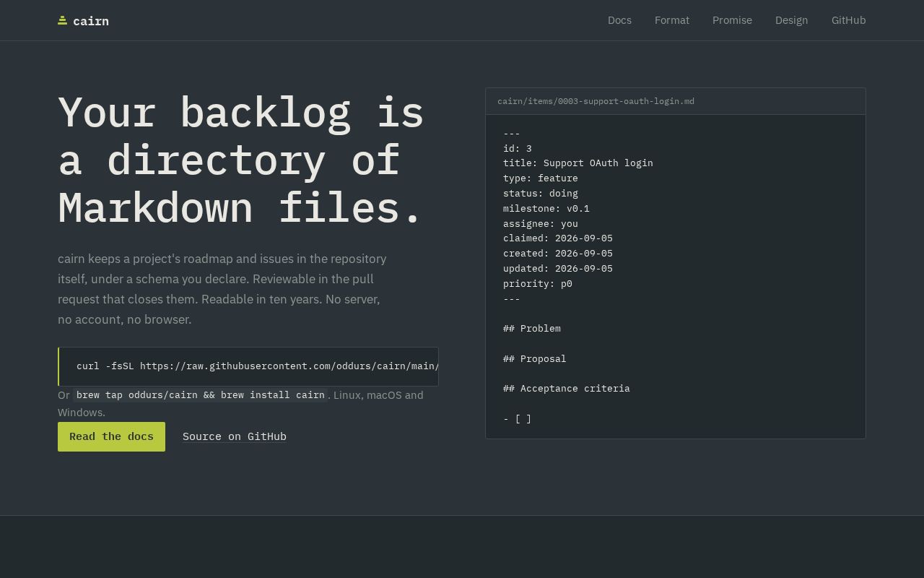This screenshot has width=924, height=578.
Task: Click the curl install command box
Action: (x=248, y=366)
